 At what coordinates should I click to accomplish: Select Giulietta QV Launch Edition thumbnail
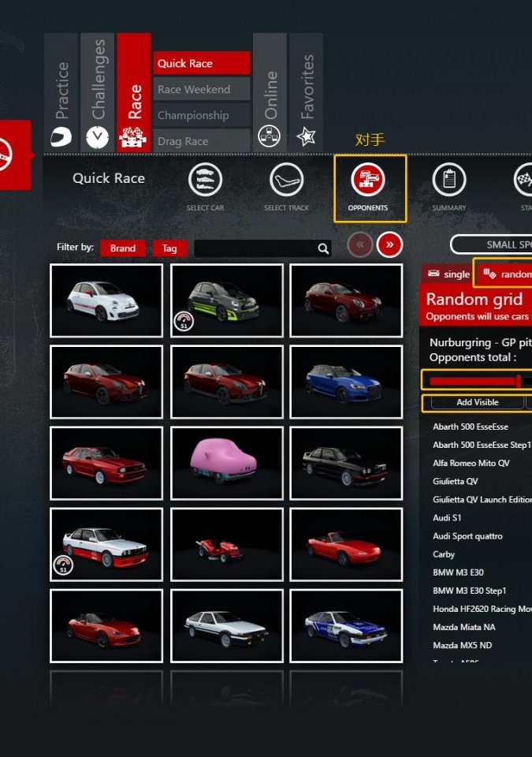coord(227,382)
